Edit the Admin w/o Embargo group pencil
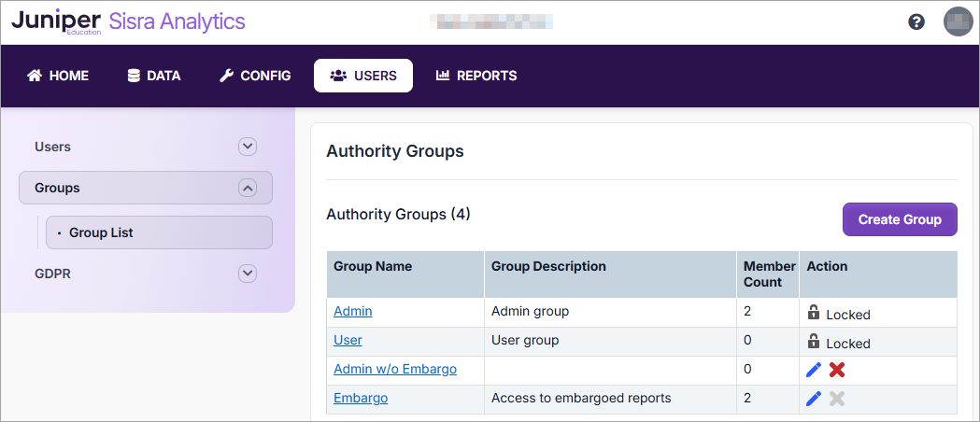This screenshot has width=980, height=422. [x=814, y=370]
